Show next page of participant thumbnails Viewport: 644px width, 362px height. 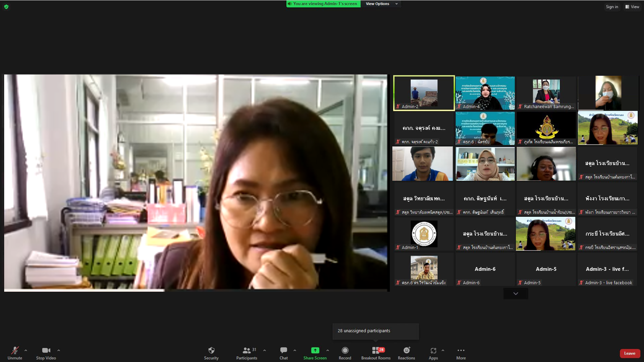tap(516, 294)
